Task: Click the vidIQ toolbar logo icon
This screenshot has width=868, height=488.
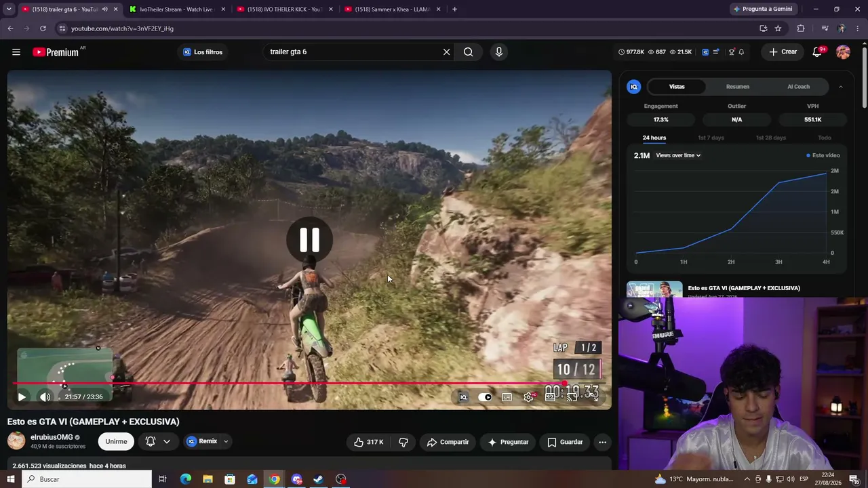Action: click(x=705, y=52)
